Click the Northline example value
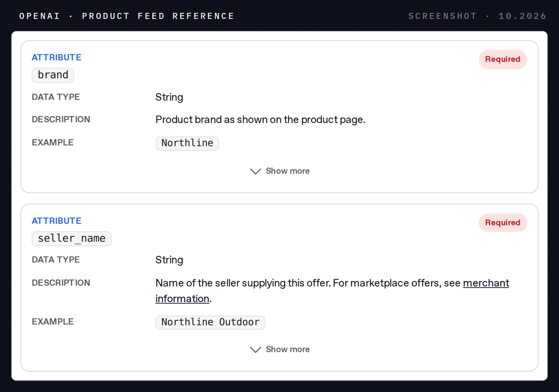Image resolution: width=559 pixels, height=392 pixels. (187, 143)
